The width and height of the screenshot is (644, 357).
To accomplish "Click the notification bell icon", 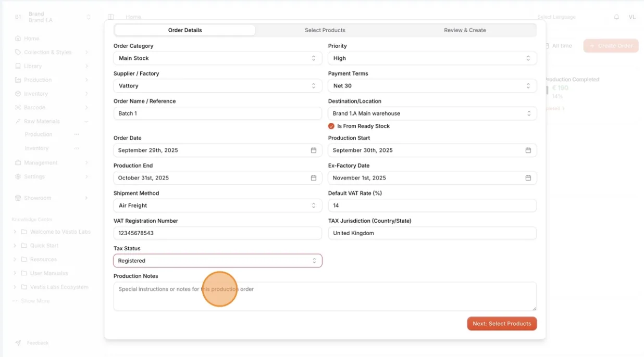I will click(616, 17).
